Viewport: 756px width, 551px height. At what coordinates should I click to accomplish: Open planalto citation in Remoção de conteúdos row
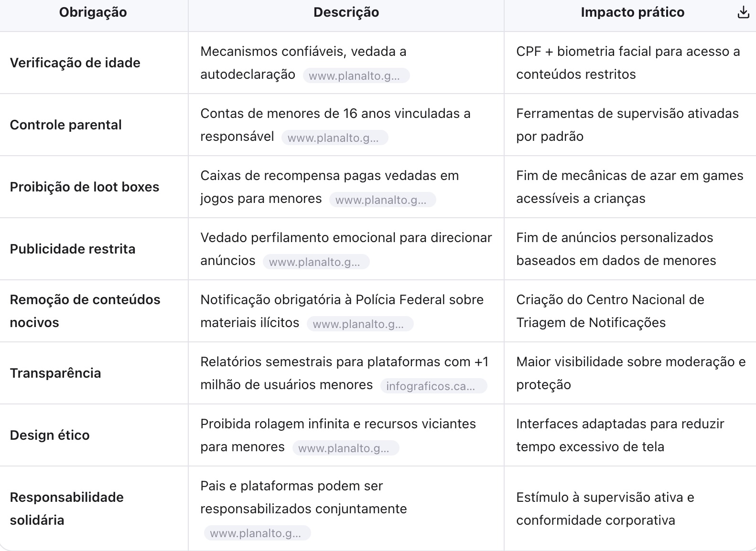tap(360, 324)
